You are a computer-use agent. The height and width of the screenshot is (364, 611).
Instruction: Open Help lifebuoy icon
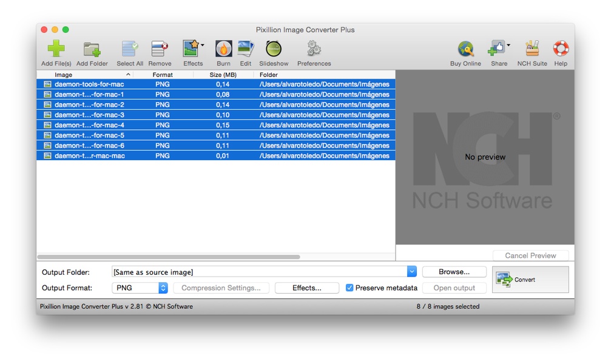561,49
